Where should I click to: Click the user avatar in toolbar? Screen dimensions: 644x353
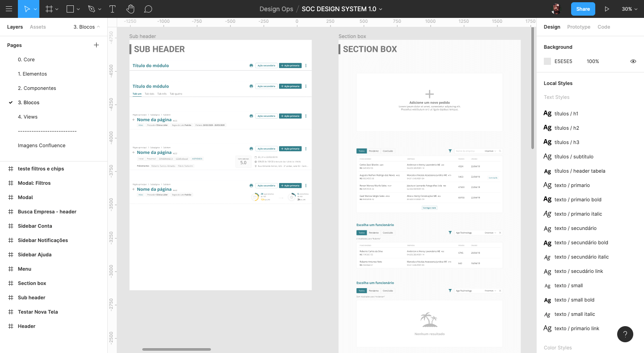(556, 9)
